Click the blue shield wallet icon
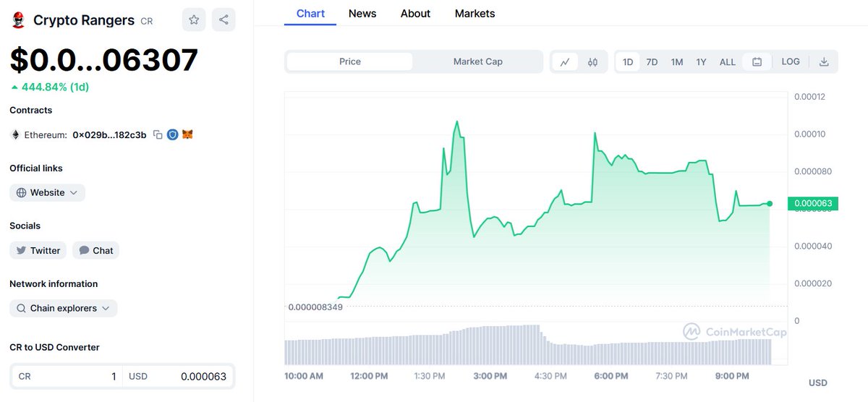The height and width of the screenshot is (402, 868). (x=172, y=134)
